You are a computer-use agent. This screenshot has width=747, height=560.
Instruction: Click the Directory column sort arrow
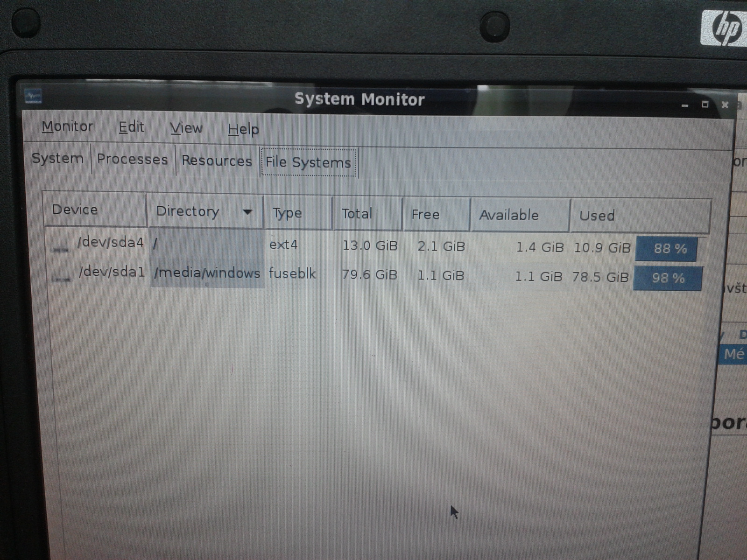pyautogui.click(x=247, y=212)
